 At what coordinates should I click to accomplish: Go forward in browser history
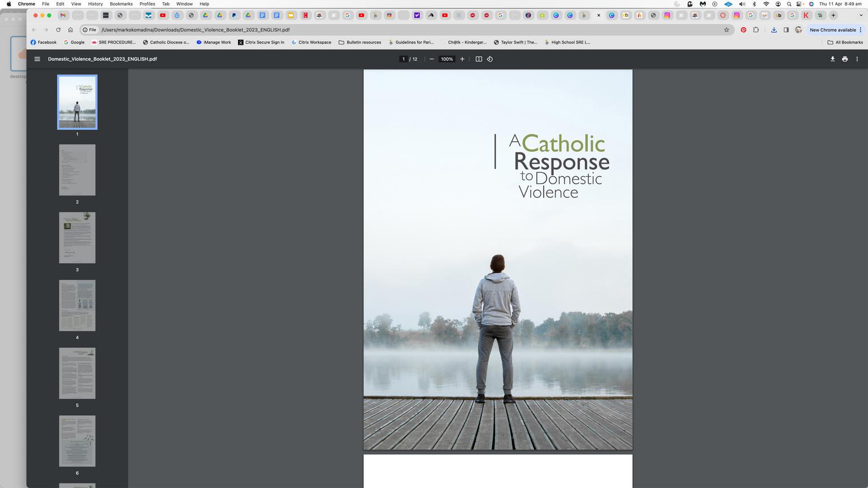coord(46,30)
